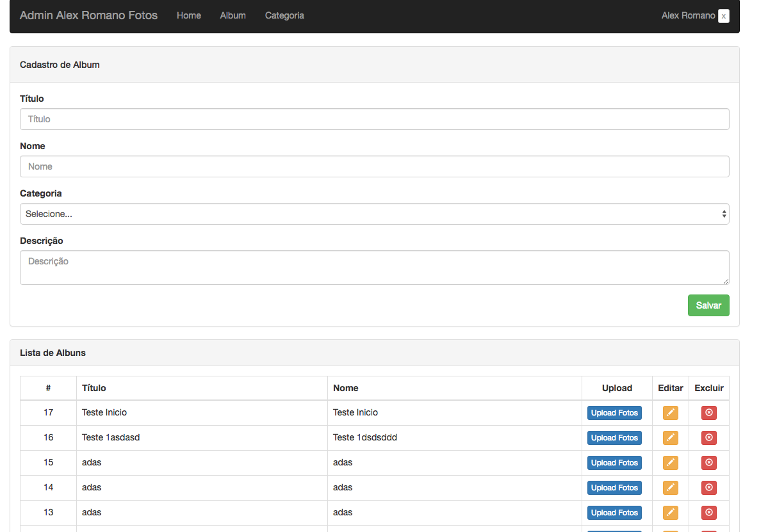
Task: Click the row number 16 cell
Action: pyautogui.click(x=48, y=437)
